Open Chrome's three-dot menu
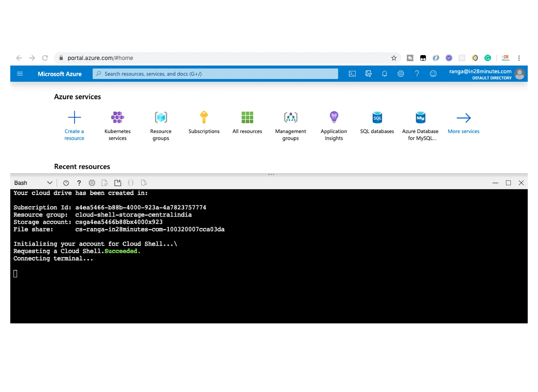538x392 pixels. [519, 58]
